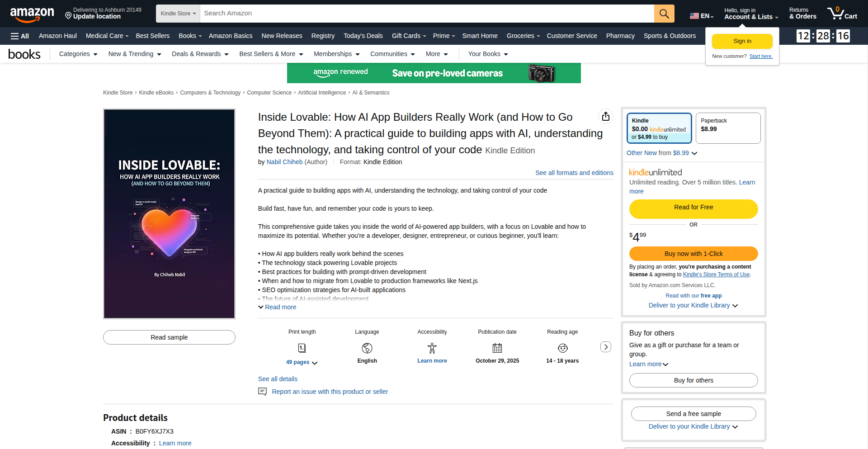Open the Kindle Store search category dropdown
The width and height of the screenshot is (868, 449).
[178, 14]
